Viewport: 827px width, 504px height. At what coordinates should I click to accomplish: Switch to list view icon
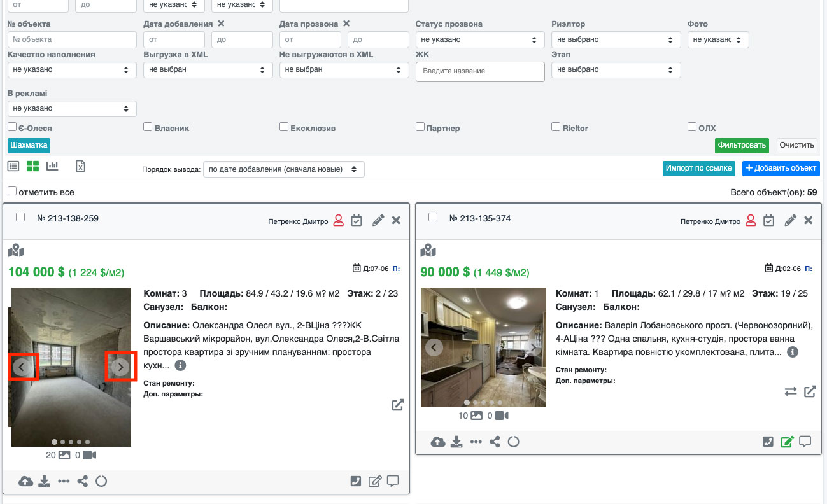tap(13, 166)
